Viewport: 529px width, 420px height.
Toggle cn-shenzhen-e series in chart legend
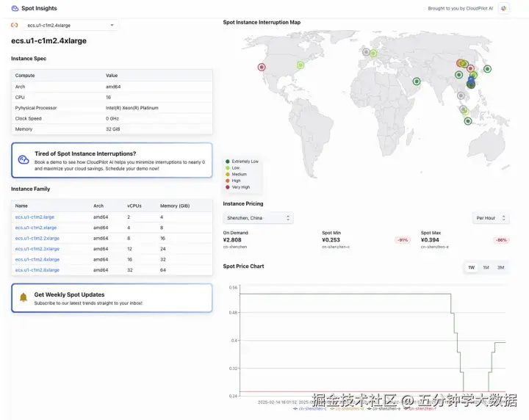(x=384, y=408)
